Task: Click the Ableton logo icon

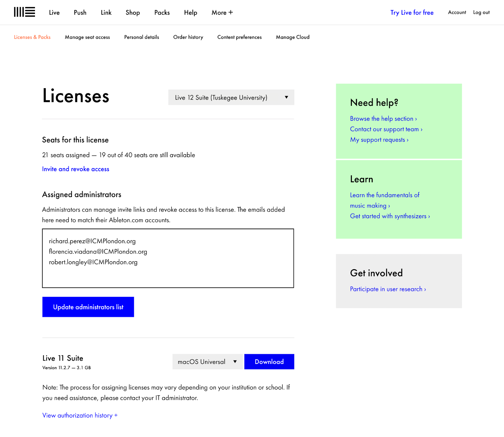Action: (24, 12)
